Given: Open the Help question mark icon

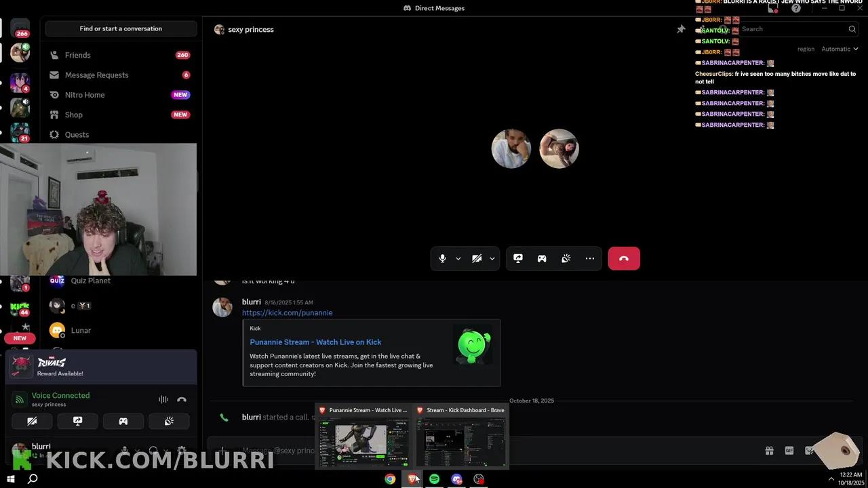Looking at the screenshot, I should point(796,8).
